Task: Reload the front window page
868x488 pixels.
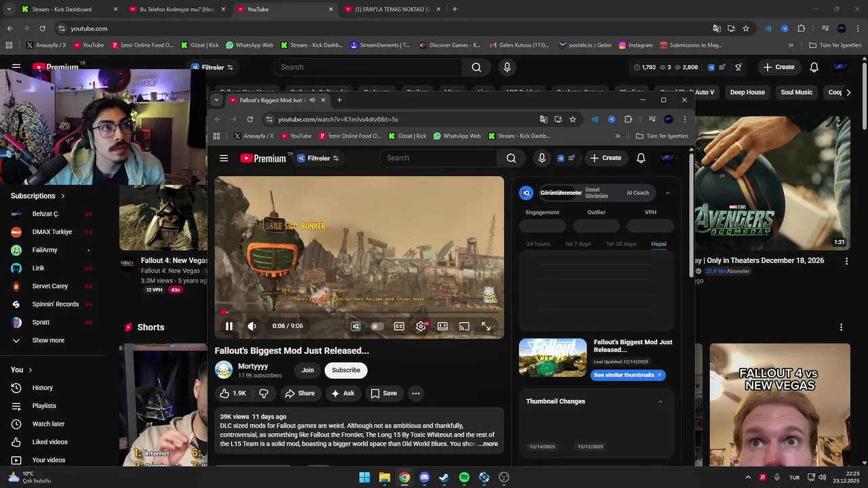Action: [x=250, y=119]
